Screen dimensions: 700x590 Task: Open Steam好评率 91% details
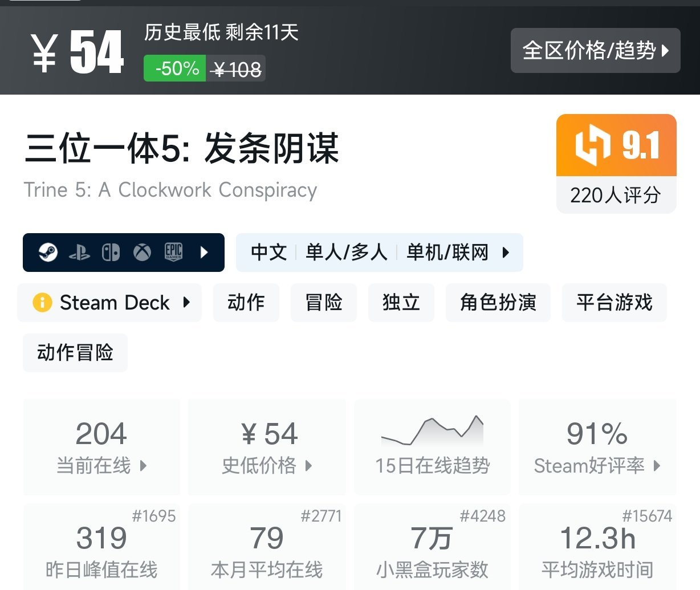[x=597, y=446]
